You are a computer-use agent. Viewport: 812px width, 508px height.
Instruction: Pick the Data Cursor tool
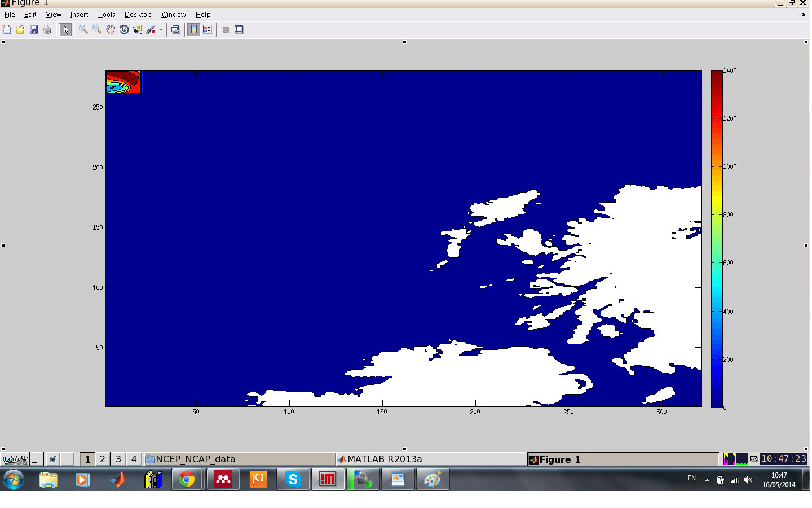point(138,30)
